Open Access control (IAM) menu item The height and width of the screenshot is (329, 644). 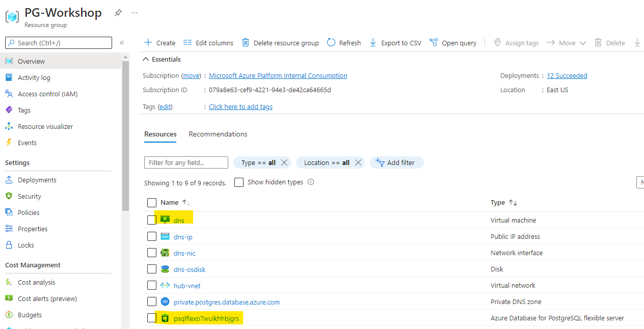(47, 94)
